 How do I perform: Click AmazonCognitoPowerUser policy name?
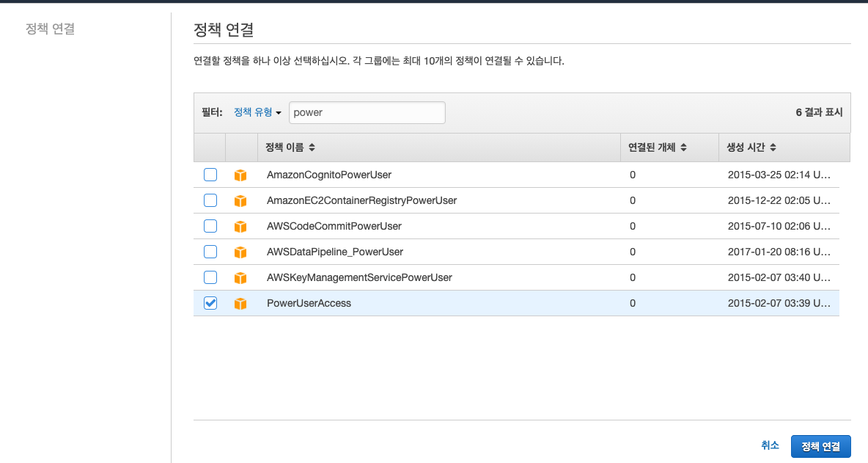[329, 175]
